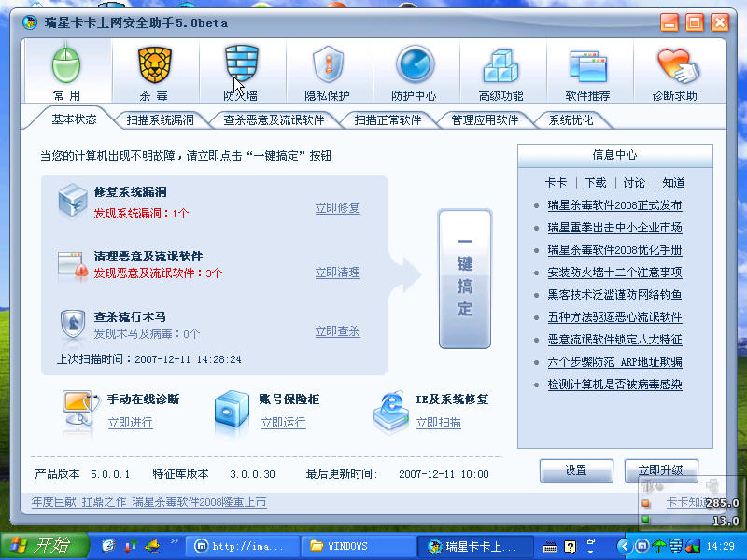Click the taskbar language bar help icon
Image resolution: width=747 pixels, height=560 pixels.
point(570,547)
